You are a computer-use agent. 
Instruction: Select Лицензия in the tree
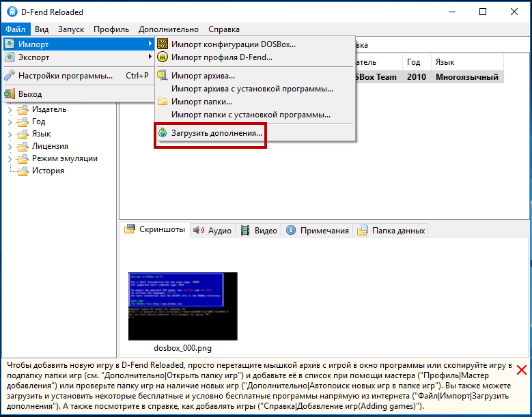coord(51,146)
